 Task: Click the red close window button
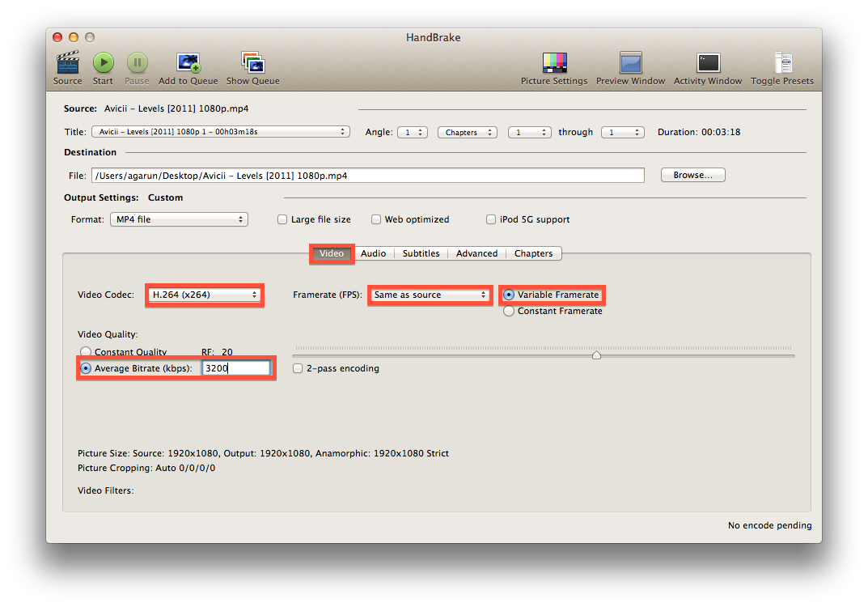[x=57, y=37]
